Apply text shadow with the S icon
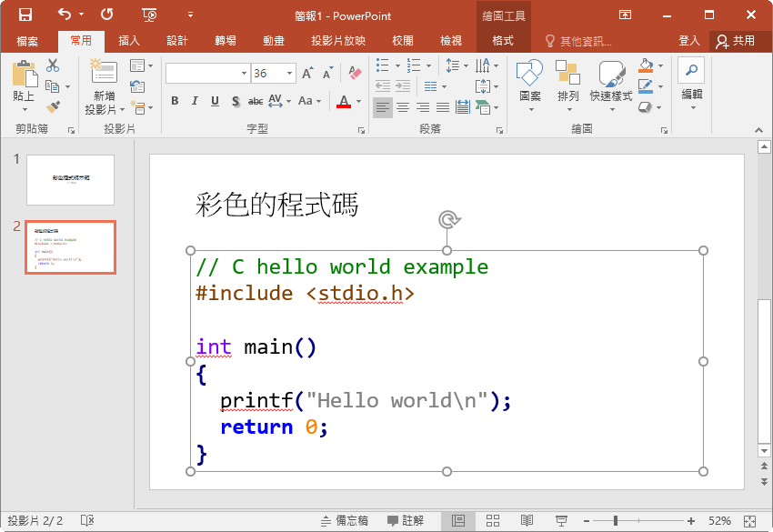 235,102
